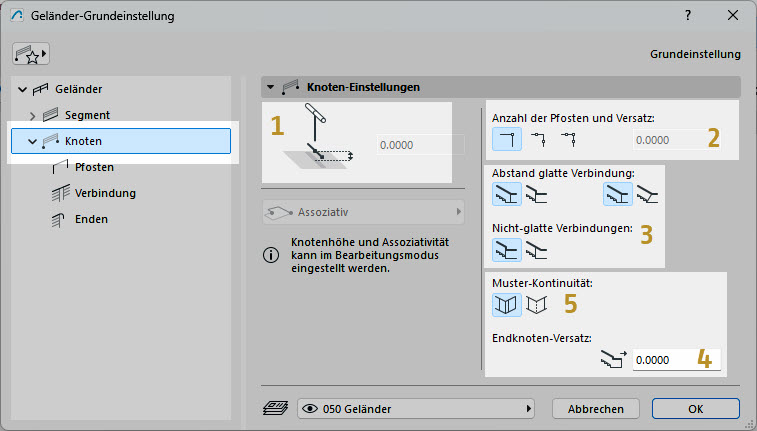Enable first Muster-Kontinuität option
The height and width of the screenshot is (431, 757).
click(x=507, y=303)
